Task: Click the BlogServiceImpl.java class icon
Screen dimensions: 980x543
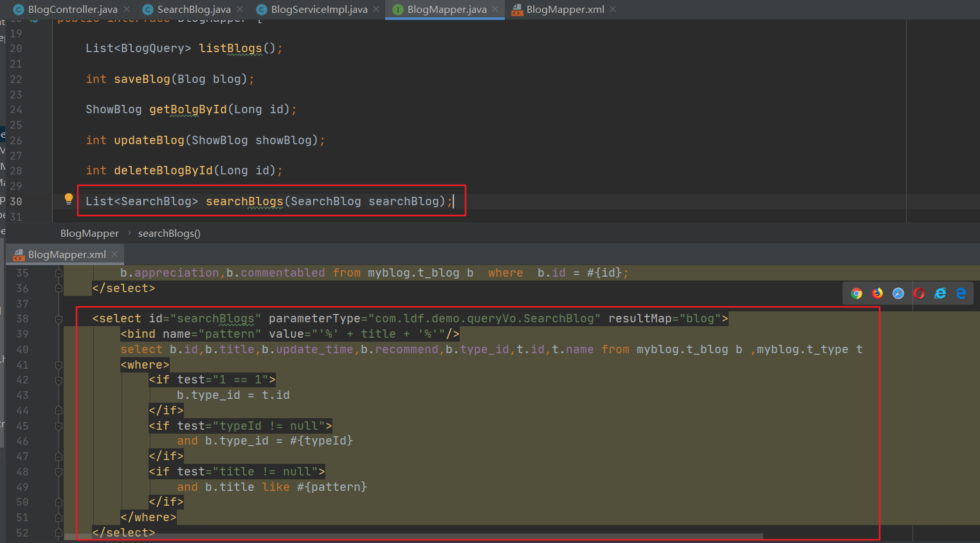Action: 262,10
